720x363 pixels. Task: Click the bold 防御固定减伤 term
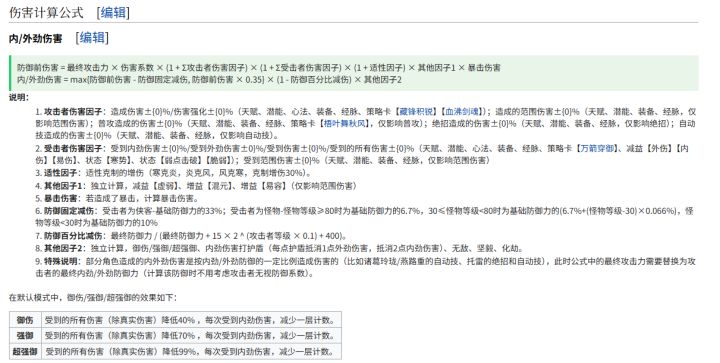click(68, 211)
